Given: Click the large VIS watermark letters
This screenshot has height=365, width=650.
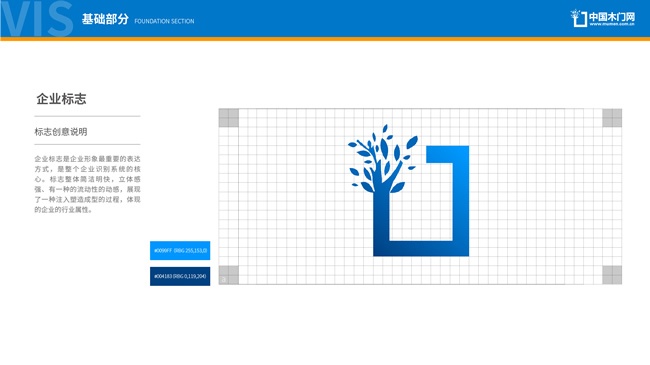Looking at the screenshot, I should click(x=36, y=19).
